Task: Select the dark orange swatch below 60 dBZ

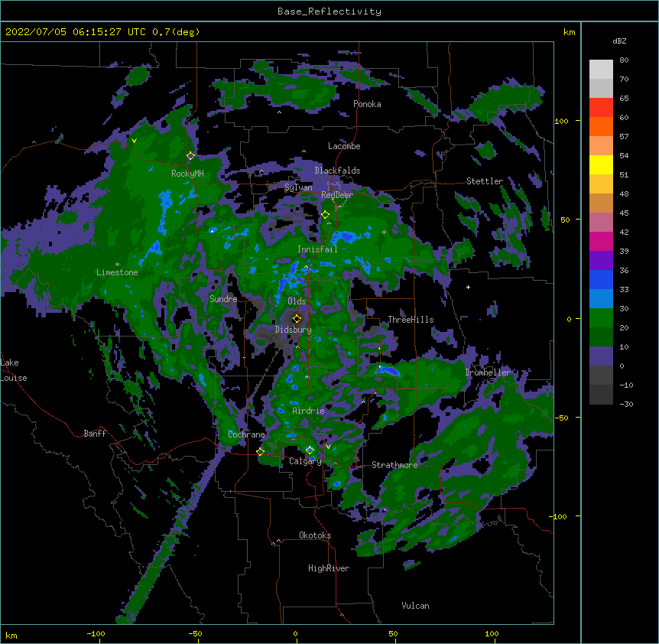Action: [x=601, y=126]
